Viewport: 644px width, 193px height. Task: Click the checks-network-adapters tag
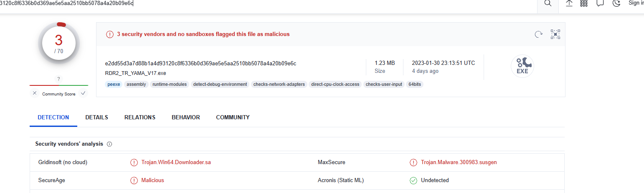[279, 84]
